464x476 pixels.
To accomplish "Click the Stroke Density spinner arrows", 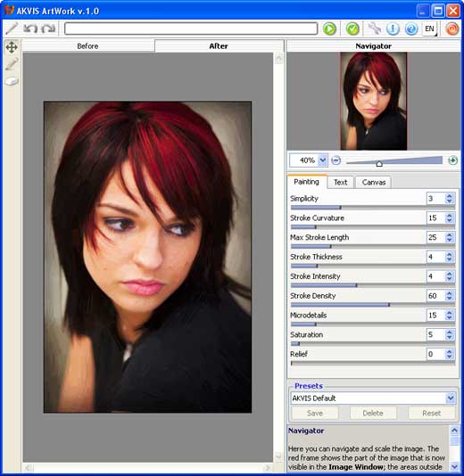I will (x=449, y=296).
